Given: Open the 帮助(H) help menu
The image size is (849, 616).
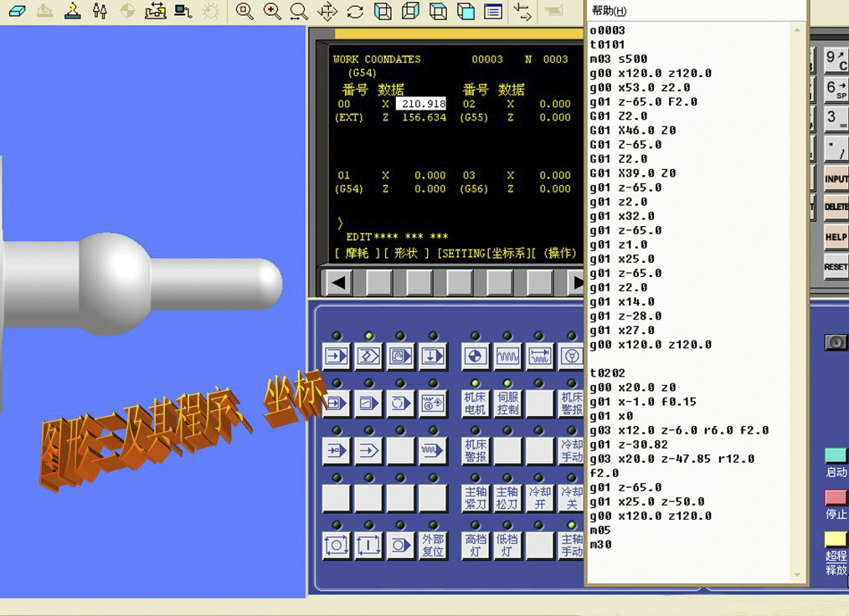Looking at the screenshot, I should point(609,10).
